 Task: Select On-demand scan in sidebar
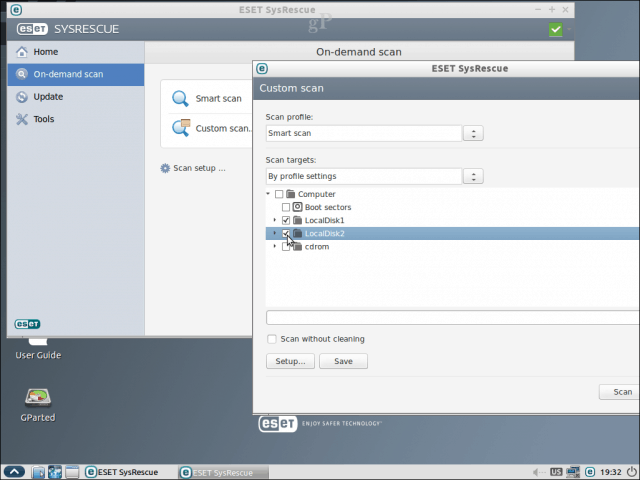coord(76,74)
